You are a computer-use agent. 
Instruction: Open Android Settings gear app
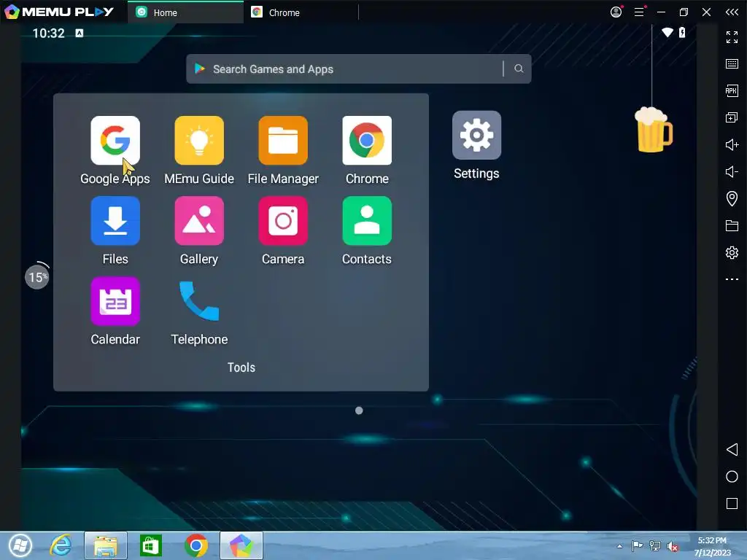(476, 135)
